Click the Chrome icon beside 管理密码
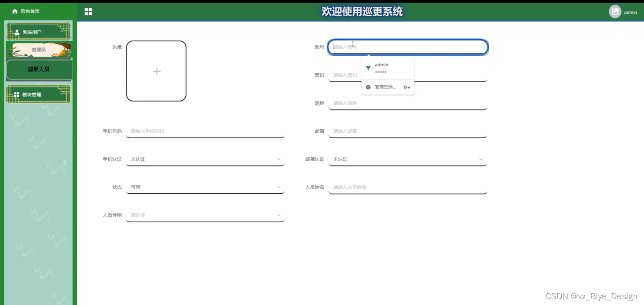Viewport: 644px width, 305px height. [x=369, y=87]
